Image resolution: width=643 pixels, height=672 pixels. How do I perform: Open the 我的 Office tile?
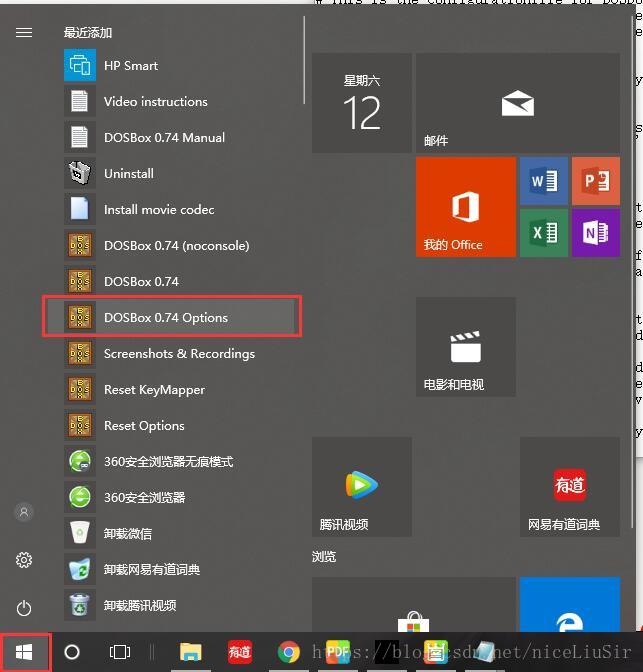[x=466, y=207]
